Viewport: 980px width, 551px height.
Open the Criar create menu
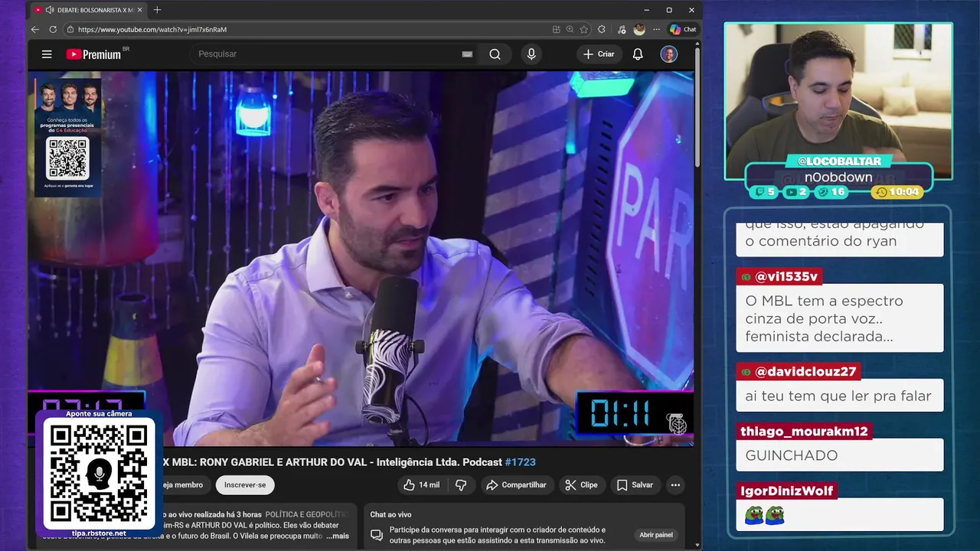pos(599,54)
